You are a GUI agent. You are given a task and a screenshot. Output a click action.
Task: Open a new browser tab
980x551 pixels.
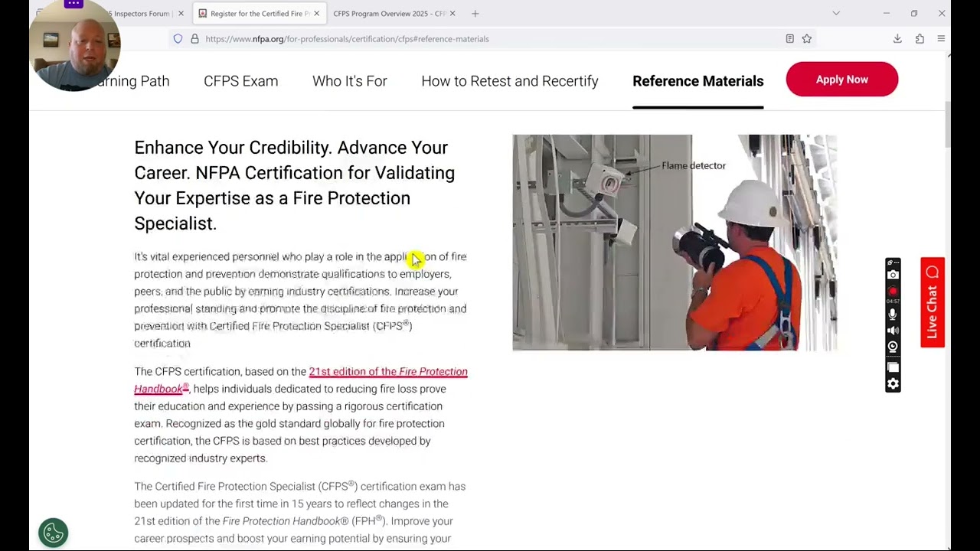[475, 14]
